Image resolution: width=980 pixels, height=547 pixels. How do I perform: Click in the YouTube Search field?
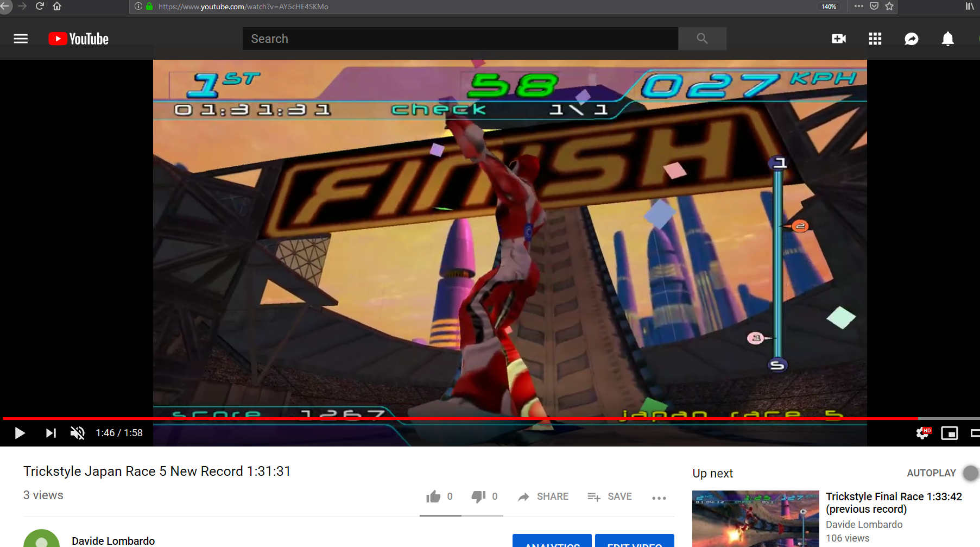[x=460, y=39]
